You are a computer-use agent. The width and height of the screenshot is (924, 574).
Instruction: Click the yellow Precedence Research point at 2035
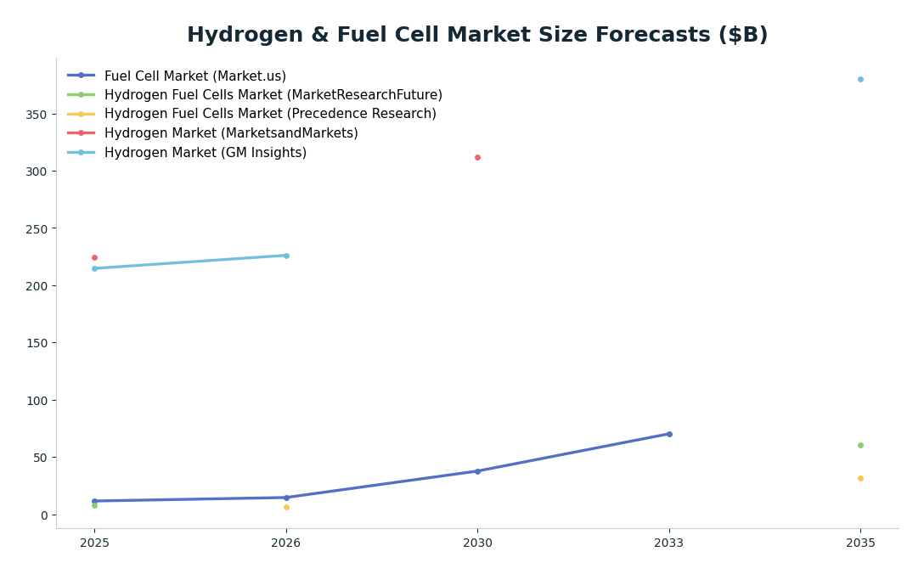[860, 479]
